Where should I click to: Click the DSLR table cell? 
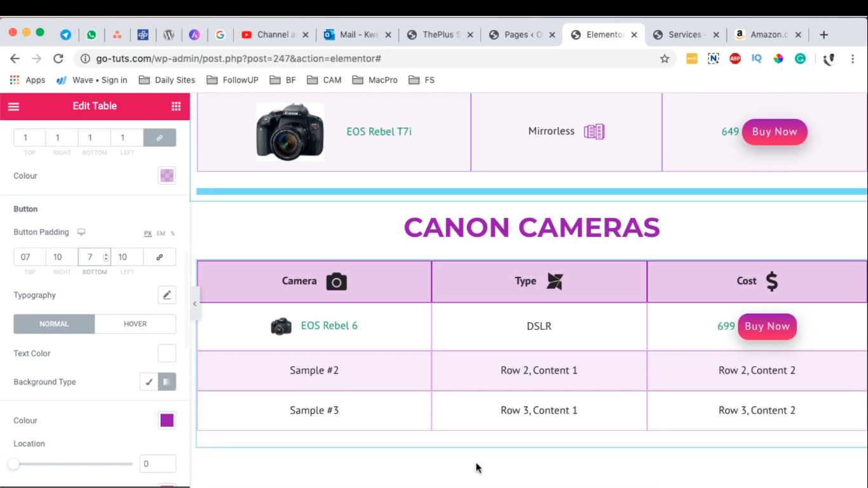click(539, 327)
